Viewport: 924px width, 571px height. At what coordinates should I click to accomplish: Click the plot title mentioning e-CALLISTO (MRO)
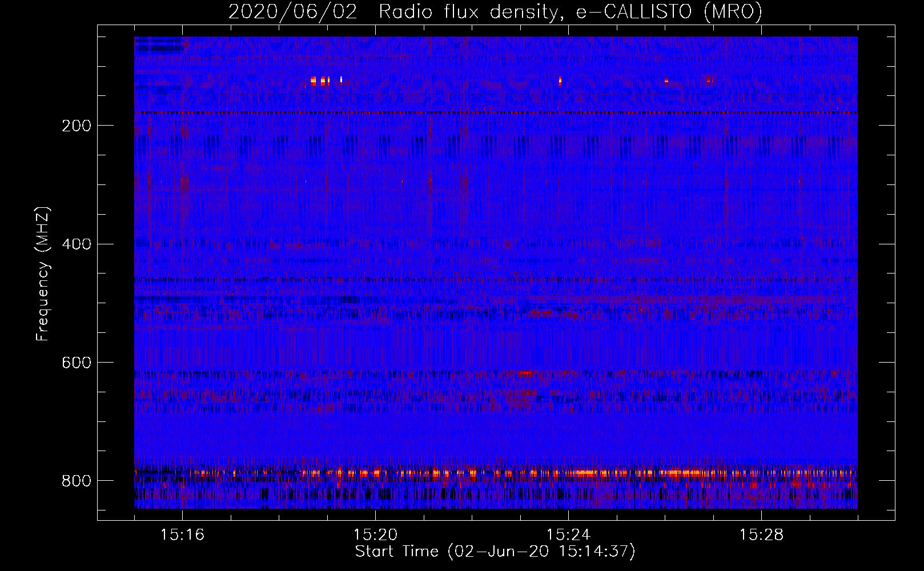point(495,11)
